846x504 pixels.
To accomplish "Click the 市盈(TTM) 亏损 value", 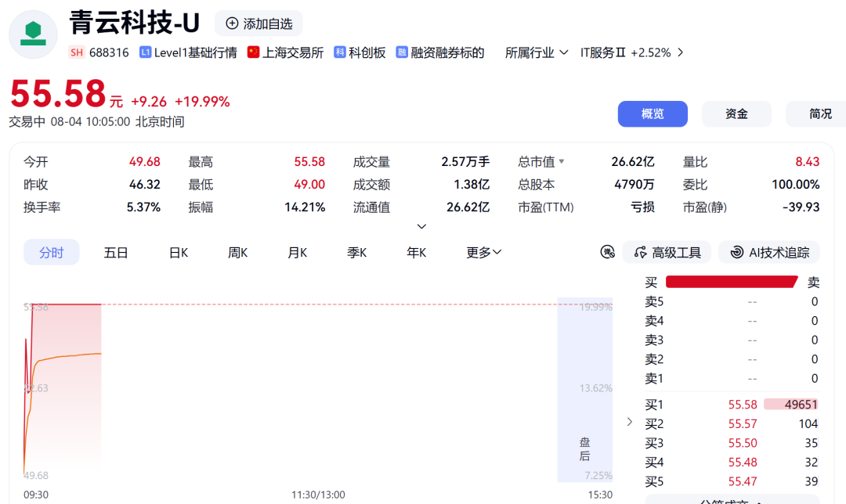I will tap(642, 207).
